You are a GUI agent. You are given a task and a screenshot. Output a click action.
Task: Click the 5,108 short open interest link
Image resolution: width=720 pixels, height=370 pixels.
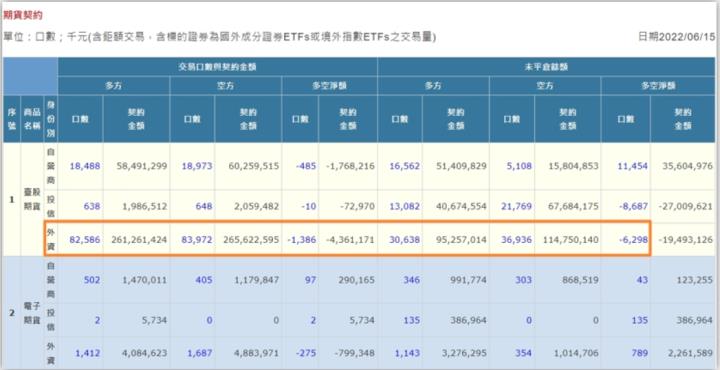click(x=520, y=166)
